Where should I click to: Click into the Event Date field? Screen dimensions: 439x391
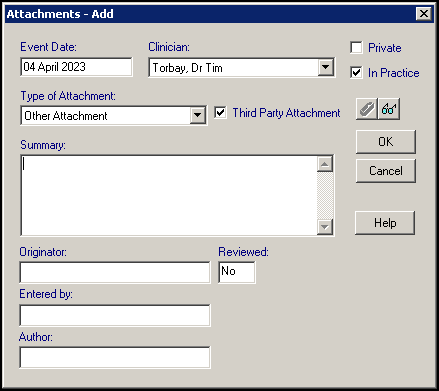coord(76,67)
